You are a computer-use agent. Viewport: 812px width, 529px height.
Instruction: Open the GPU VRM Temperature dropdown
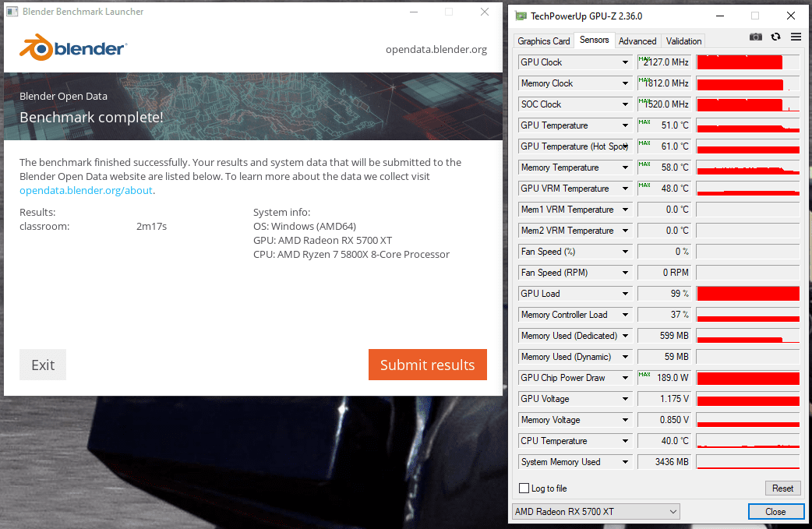tap(625, 189)
